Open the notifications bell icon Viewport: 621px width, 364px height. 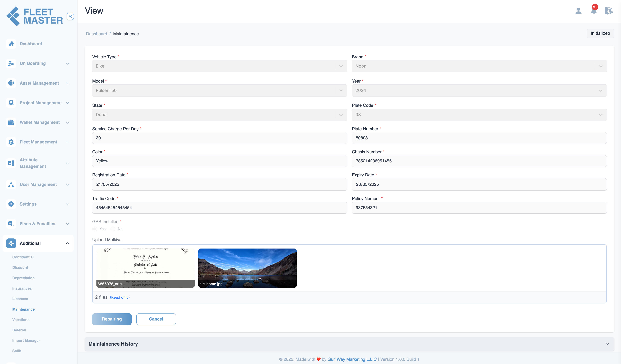pyautogui.click(x=594, y=11)
